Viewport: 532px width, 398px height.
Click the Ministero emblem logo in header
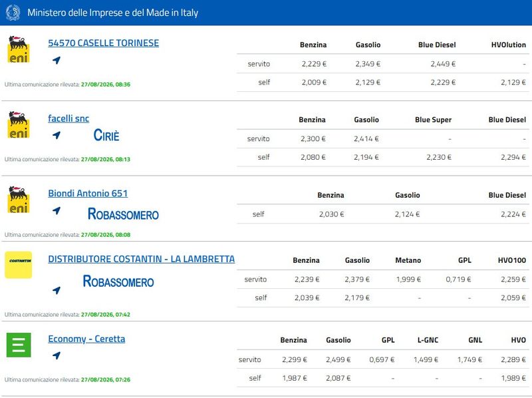click(13, 13)
